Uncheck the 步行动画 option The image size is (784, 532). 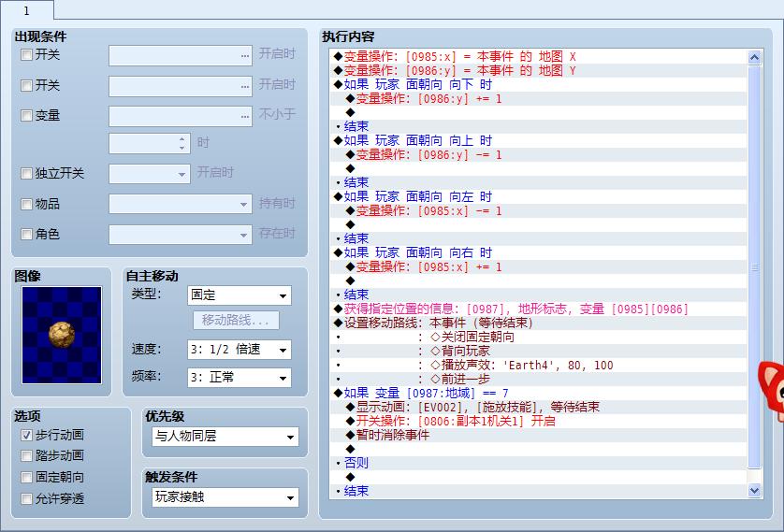[x=26, y=435]
